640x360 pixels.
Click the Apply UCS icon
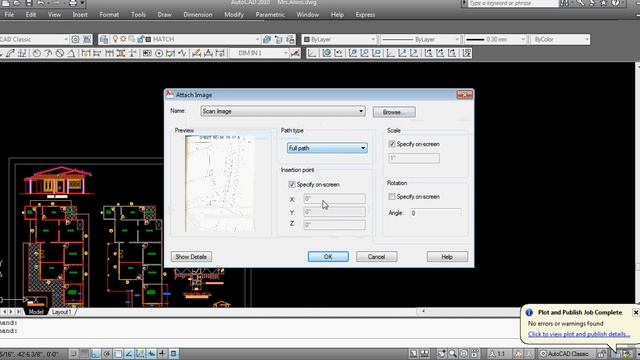coord(467,53)
